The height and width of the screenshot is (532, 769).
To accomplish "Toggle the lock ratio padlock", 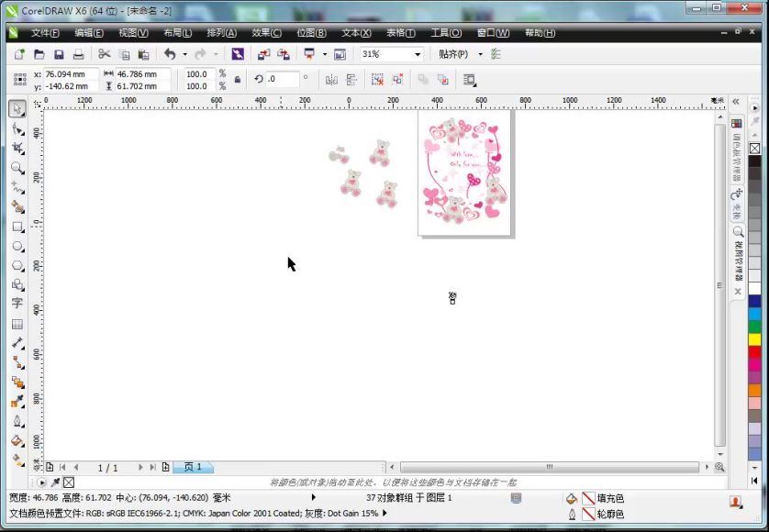I will (x=238, y=80).
